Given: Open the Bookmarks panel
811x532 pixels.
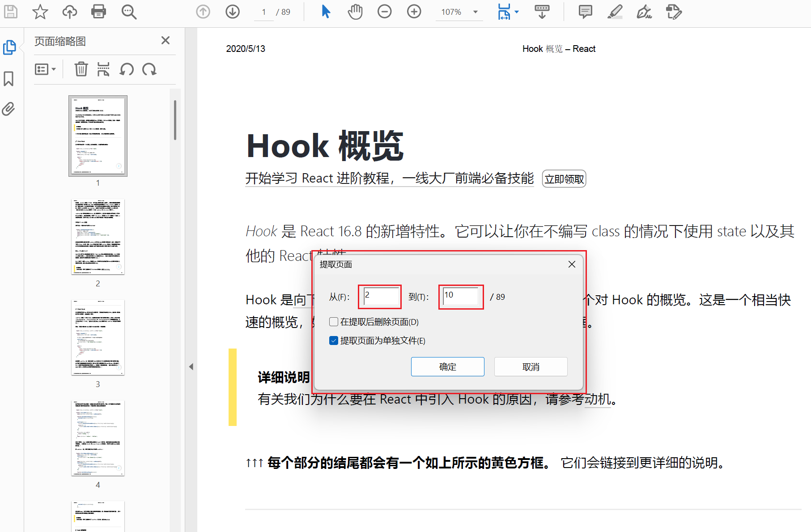Looking at the screenshot, I should [x=8, y=78].
